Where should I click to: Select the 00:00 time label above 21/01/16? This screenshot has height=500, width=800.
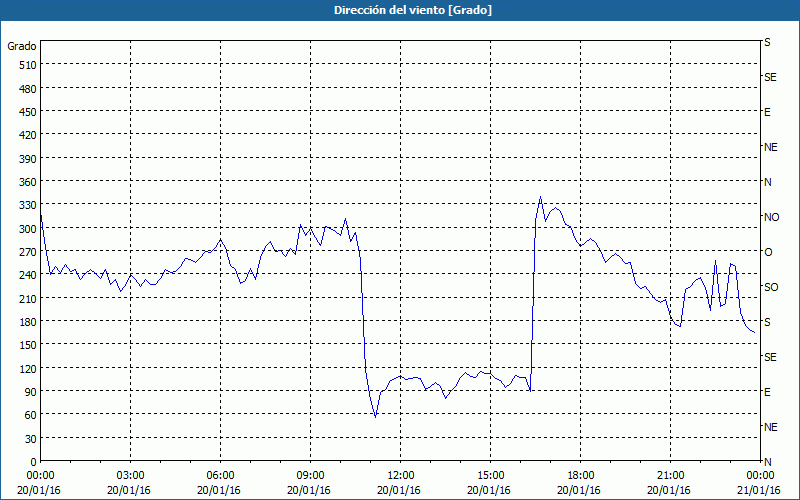click(761, 476)
